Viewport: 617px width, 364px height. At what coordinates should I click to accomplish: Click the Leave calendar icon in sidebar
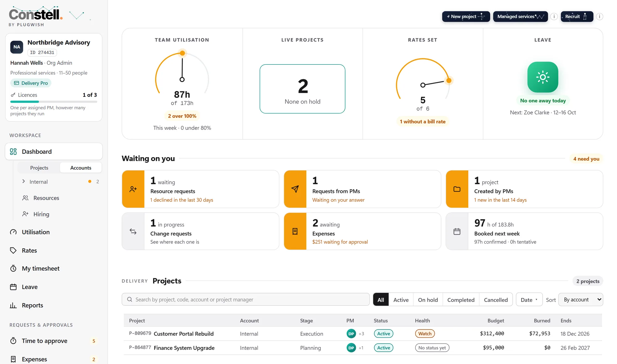(x=13, y=287)
